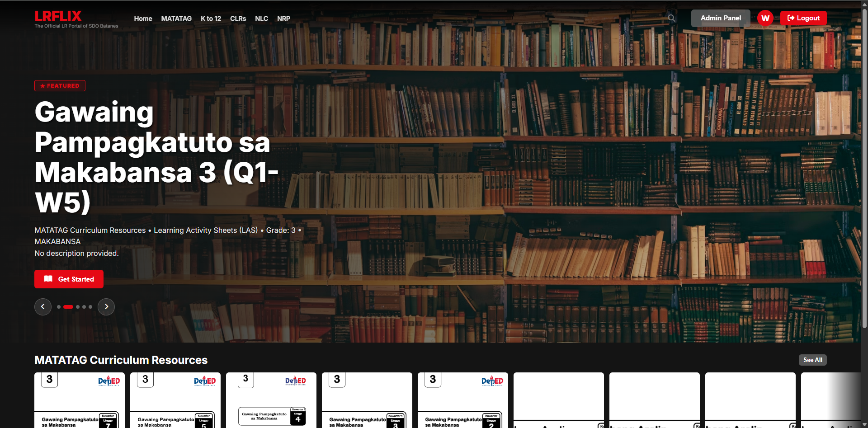Select the fifth carousel dot
Viewport: 868px width, 428px height.
(90, 307)
